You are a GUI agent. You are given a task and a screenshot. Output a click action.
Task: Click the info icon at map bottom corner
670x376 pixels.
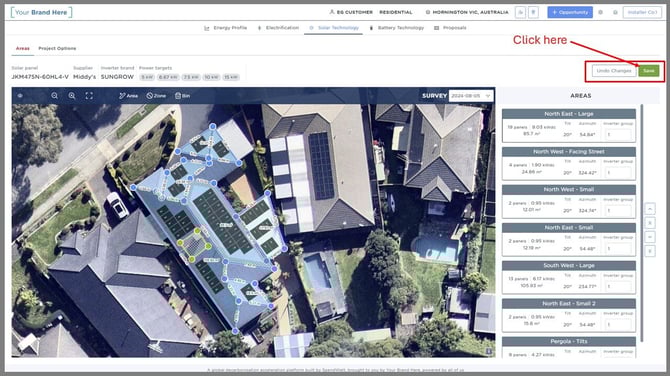pos(488,351)
